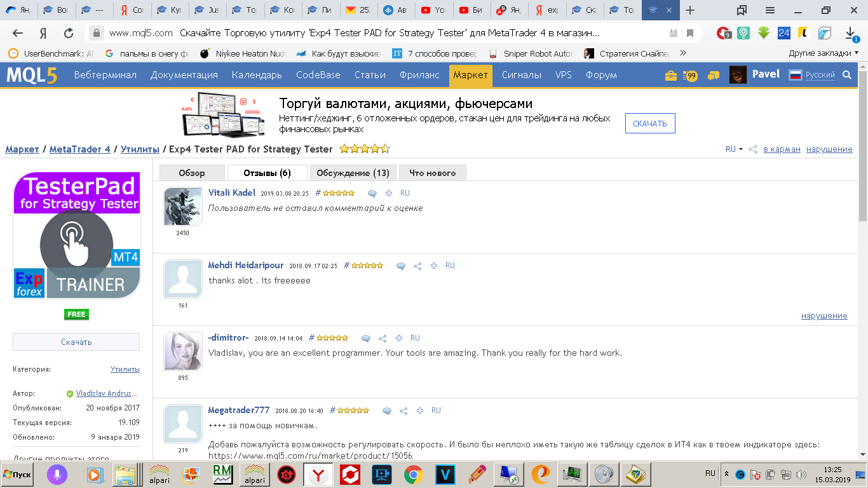
Task: Open MetaTrader 4 breadcrumb link
Action: click(80, 149)
